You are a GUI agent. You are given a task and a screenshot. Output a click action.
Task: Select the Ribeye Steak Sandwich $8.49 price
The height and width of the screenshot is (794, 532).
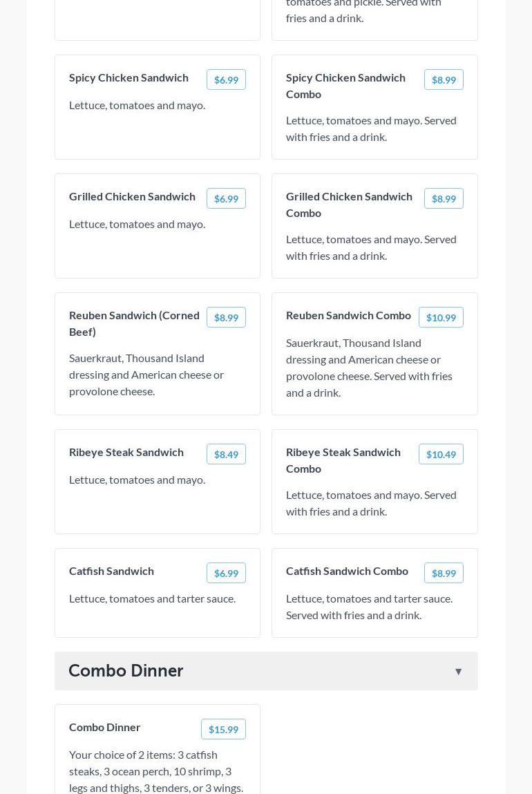click(x=226, y=454)
